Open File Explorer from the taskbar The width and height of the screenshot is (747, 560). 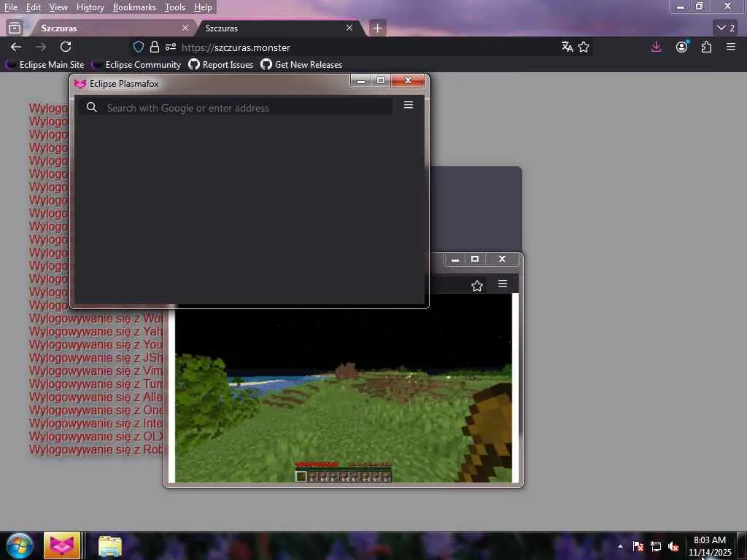pos(110,546)
